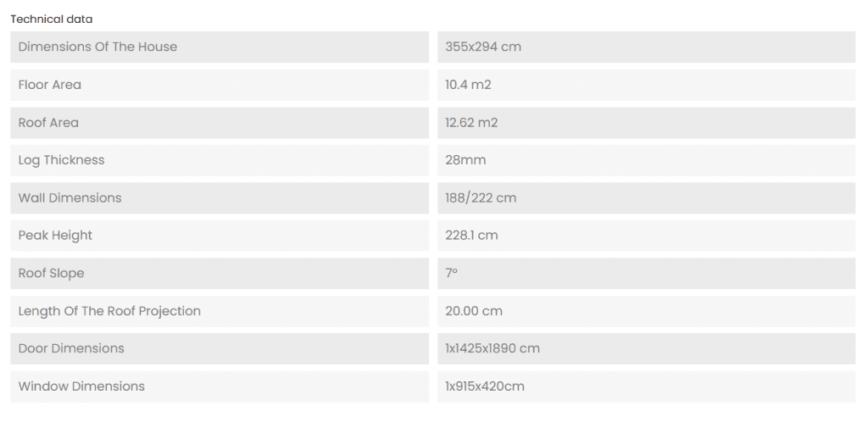Click the 1x1425x1890 cm value
Viewport: 868px width, 422px height.
click(492, 348)
